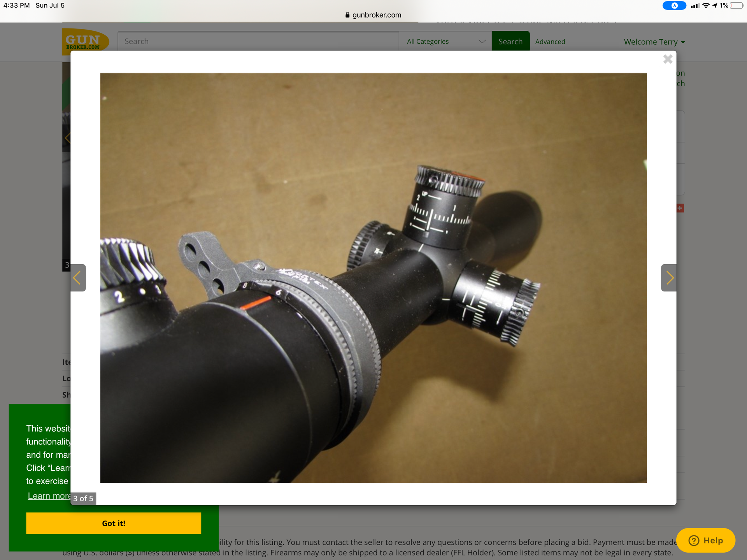Close the image lightbox with the X
The image size is (747, 560).
coord(668,59)
